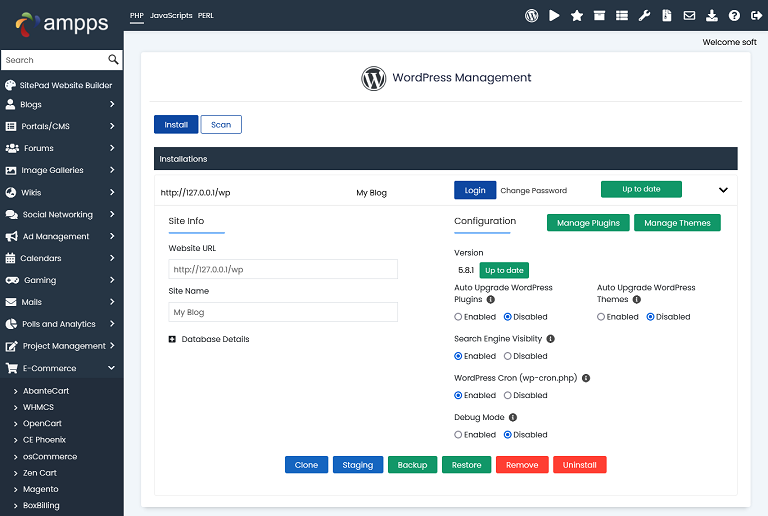Click the WordPress logo beside page title
The image size is (768, 516).
374,78
